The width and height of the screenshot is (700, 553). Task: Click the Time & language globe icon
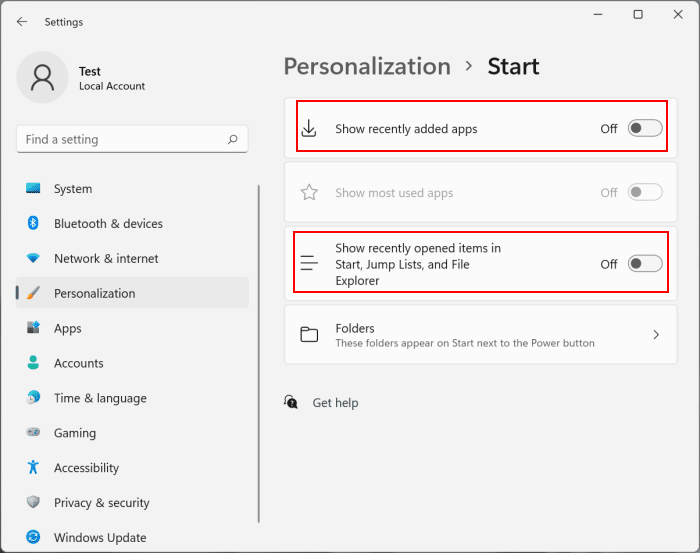pos(33,397)
